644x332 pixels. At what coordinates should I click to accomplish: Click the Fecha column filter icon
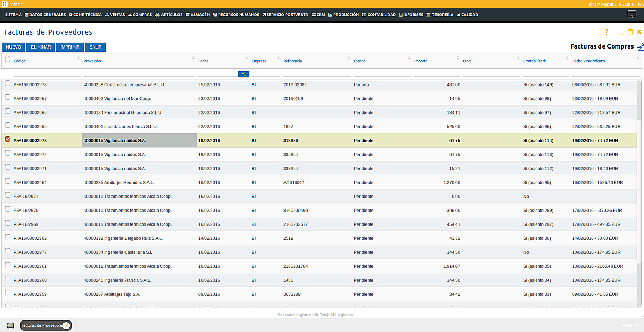pos(243,74)
